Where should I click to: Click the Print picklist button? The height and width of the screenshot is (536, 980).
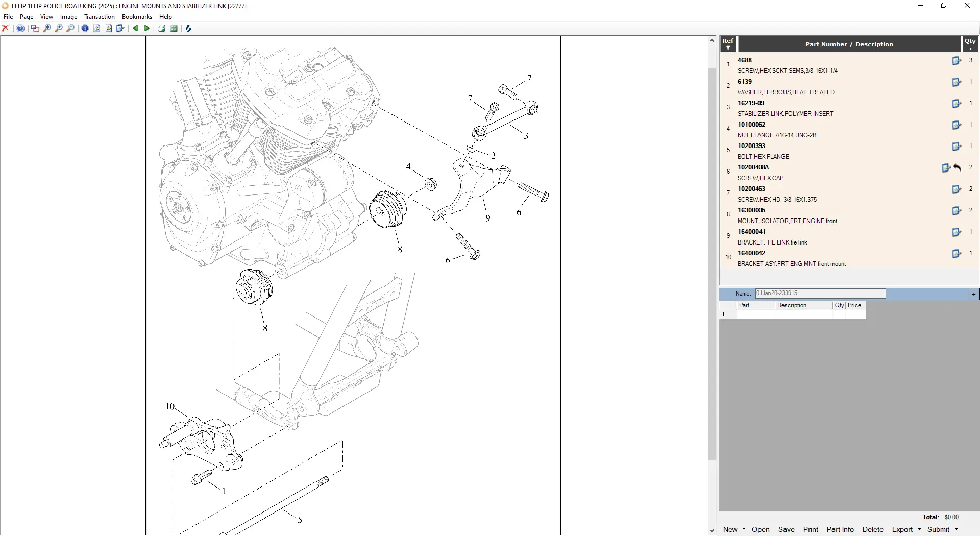[x=811, y=530]
